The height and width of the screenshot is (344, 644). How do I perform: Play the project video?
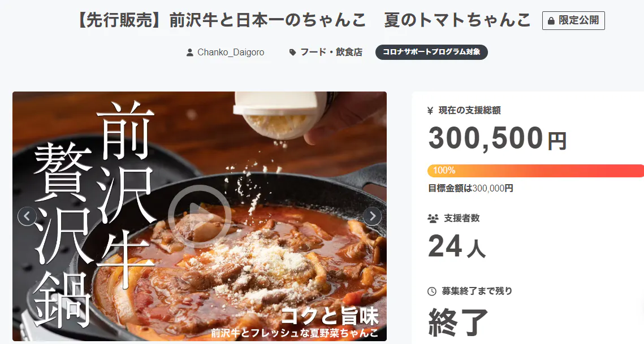199,216
